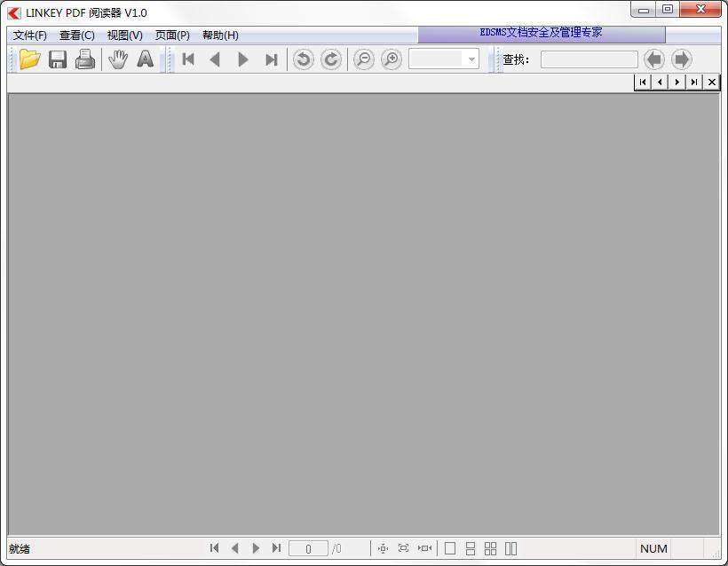Rotate the page counterclockwise

pos(302,59)
